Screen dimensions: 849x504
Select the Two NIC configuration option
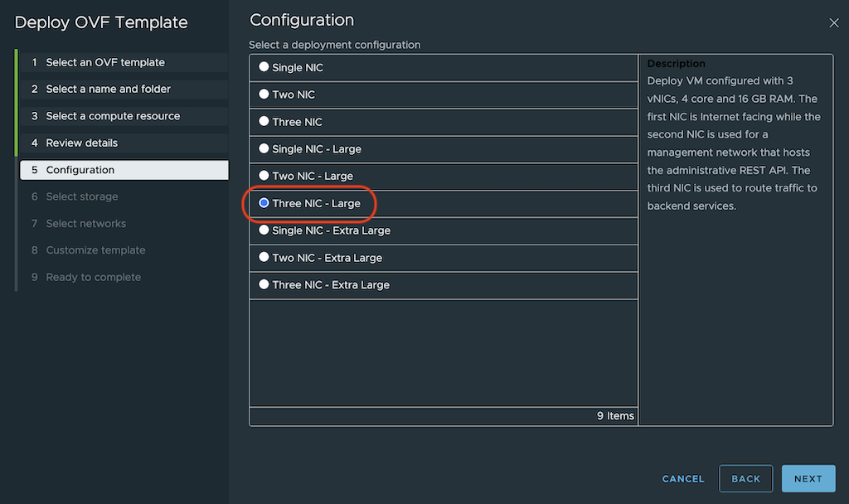pos(264,94)
